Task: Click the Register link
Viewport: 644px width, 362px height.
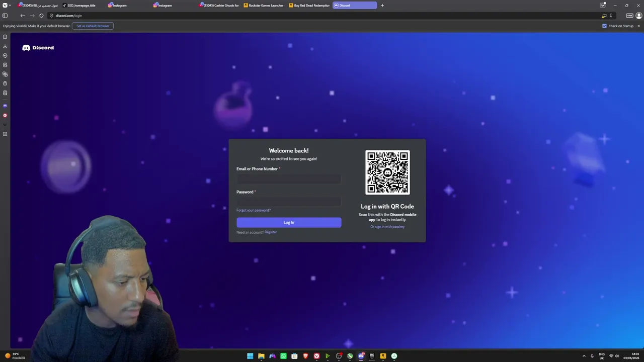Action: 271,232
